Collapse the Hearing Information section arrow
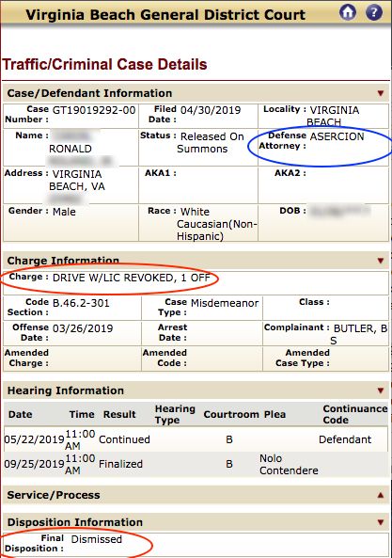This screenshot has width=392, height=558. [x=381, y=391]
